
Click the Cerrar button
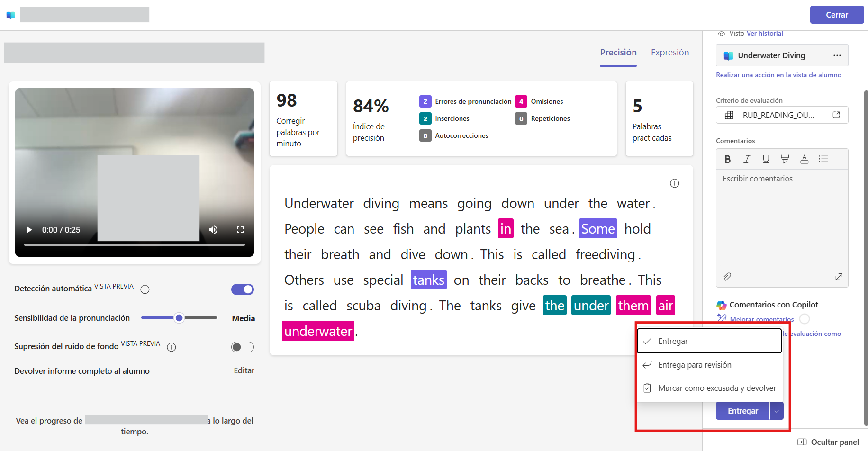point(837,15)
